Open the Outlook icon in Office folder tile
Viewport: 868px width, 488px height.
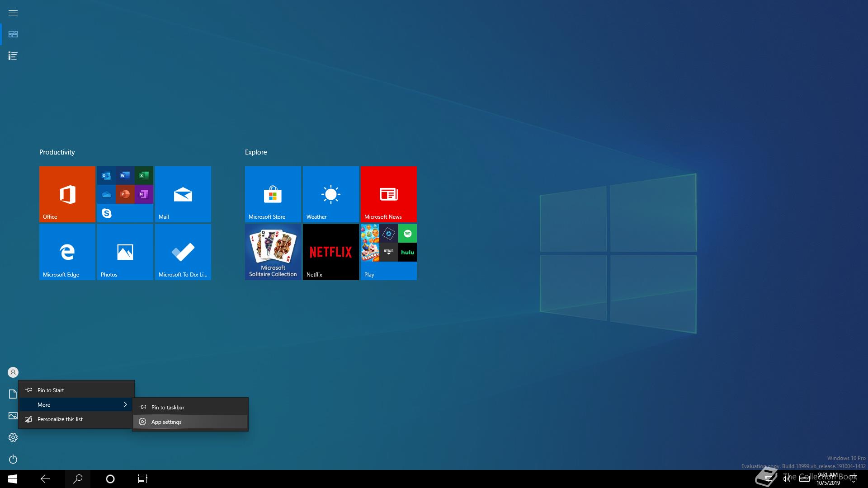coord(106,175)
